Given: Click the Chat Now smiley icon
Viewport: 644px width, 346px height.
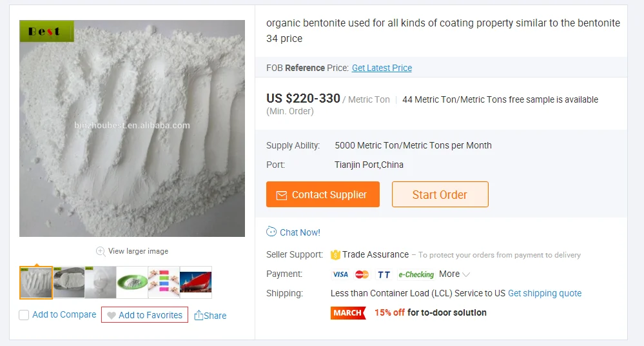Looking at the screenshot, I should [271, 232].
